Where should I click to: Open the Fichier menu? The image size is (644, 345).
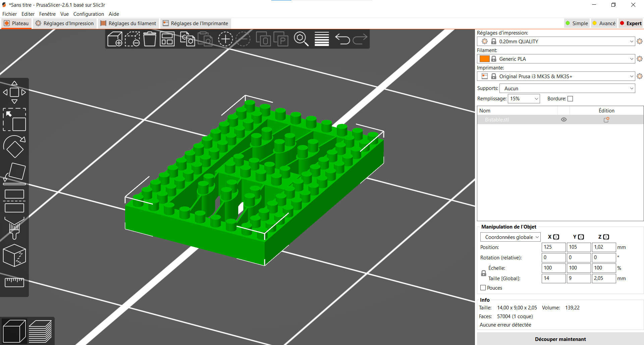click(9, 14)
